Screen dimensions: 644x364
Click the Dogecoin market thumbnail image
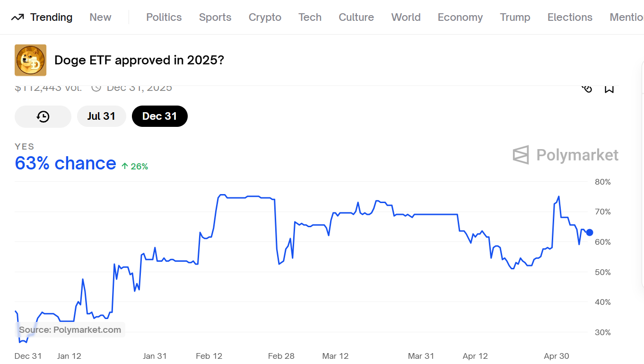31,60
